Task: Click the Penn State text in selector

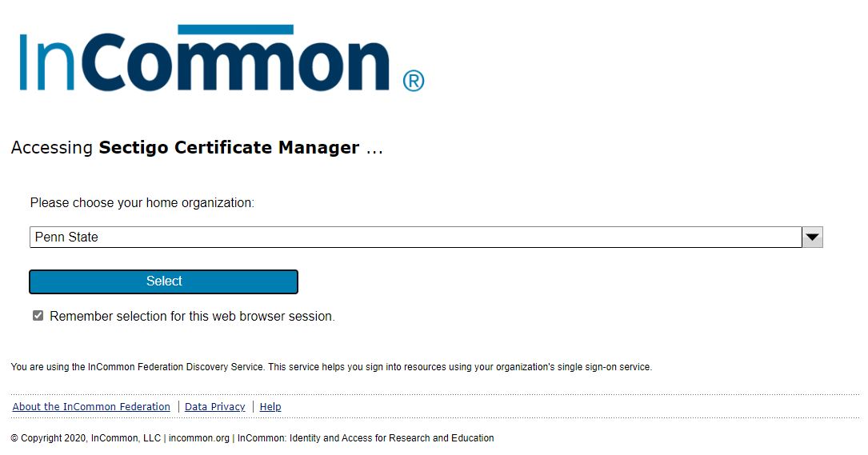Action: (66, 237)
